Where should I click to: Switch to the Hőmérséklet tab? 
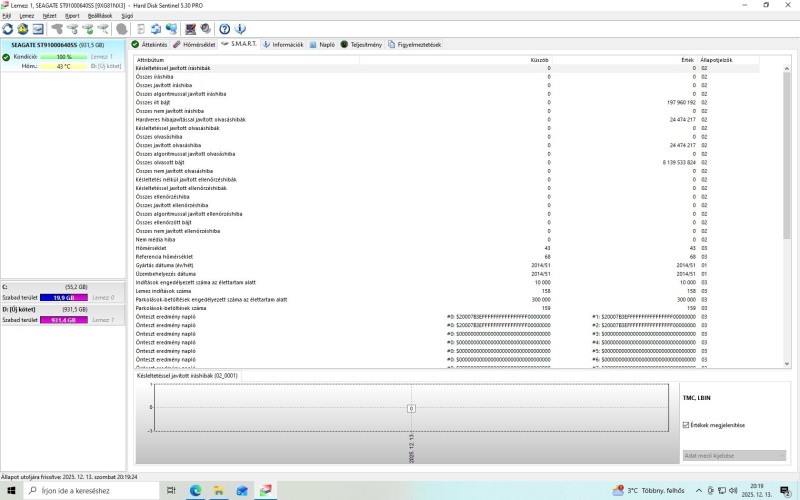tap(194, 44)
